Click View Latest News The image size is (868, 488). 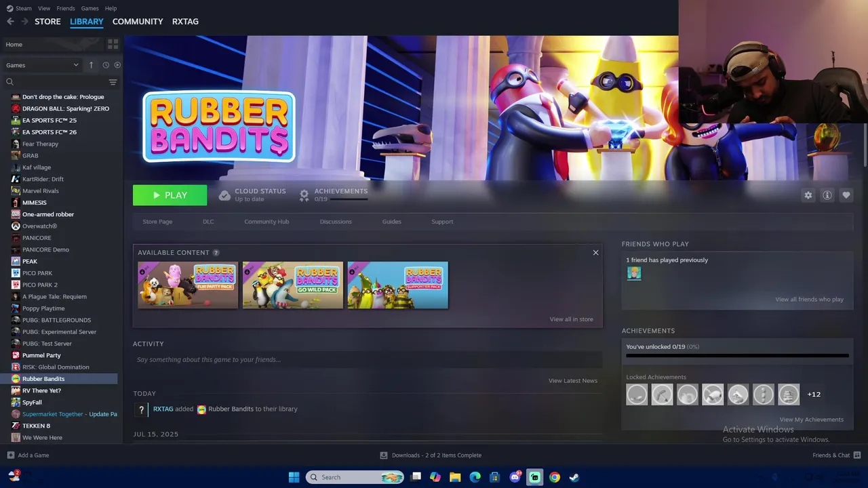(573, 381)
